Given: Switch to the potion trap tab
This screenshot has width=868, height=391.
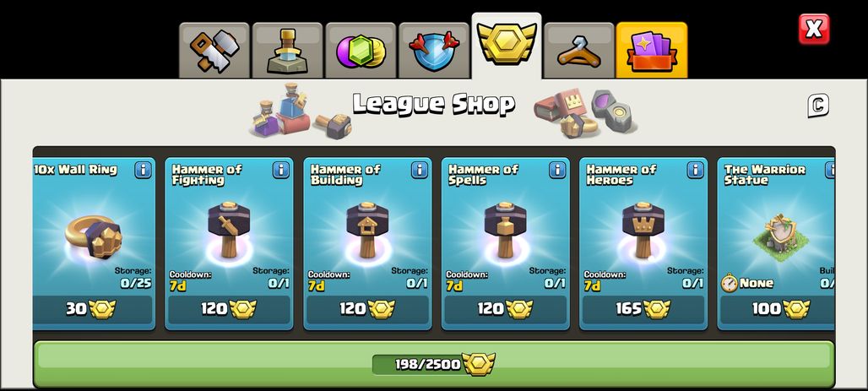Looking at the screenshot, I should coord(287,51).
